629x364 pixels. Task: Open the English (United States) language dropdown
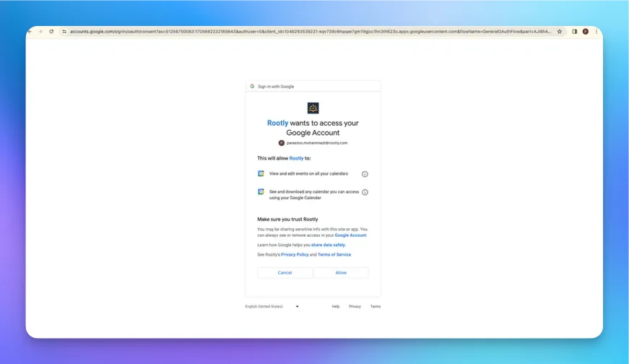[x=272, y=306]
